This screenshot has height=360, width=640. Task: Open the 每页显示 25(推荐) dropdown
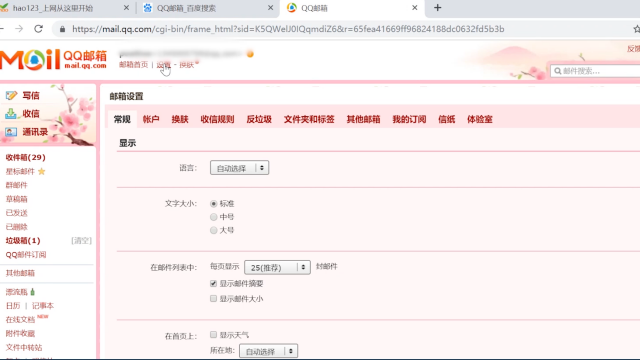point(277,267)
